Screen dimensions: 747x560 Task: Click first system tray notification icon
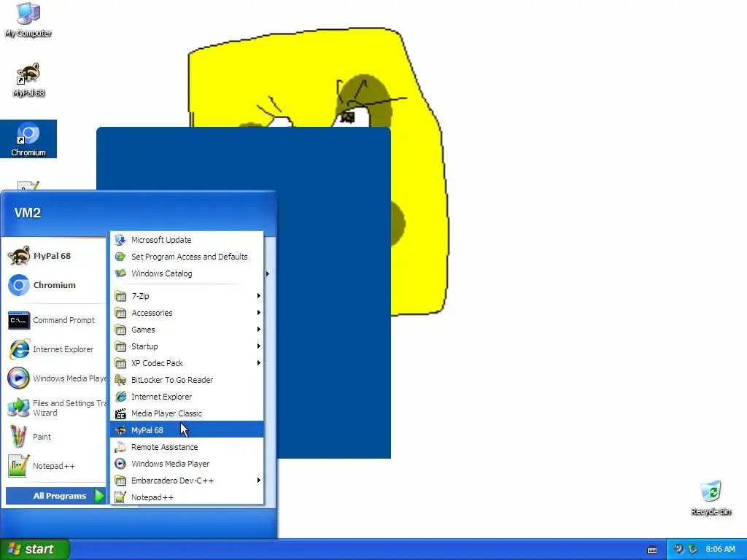[678, 549]
